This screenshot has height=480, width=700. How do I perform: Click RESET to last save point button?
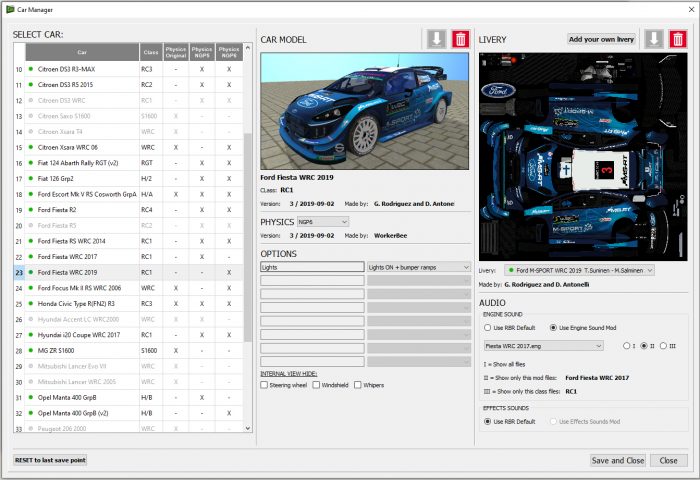click(x=50, y=460)
